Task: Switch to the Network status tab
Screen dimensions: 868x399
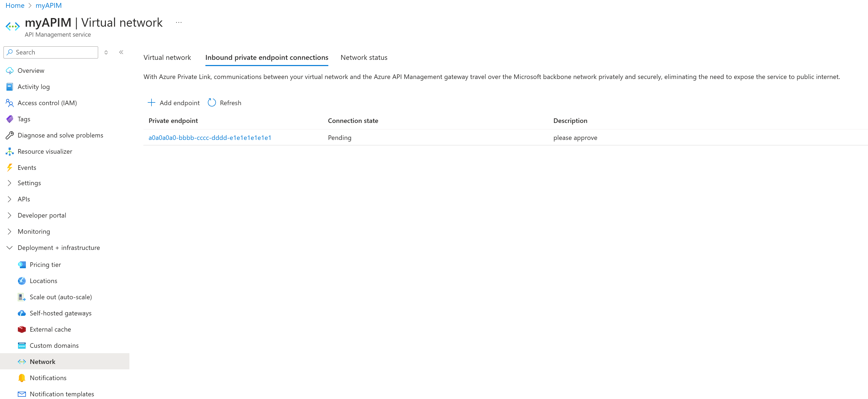Action: coord(363,57)
